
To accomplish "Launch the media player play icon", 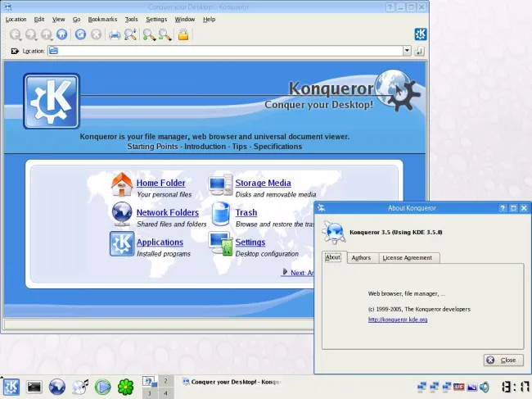I will click(x=103, y=387).
